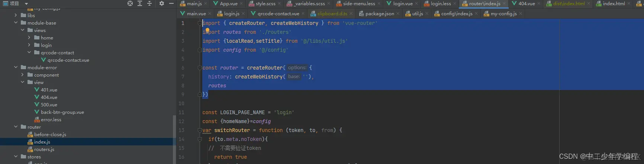Close the router\index.js tab

point(504,4)
